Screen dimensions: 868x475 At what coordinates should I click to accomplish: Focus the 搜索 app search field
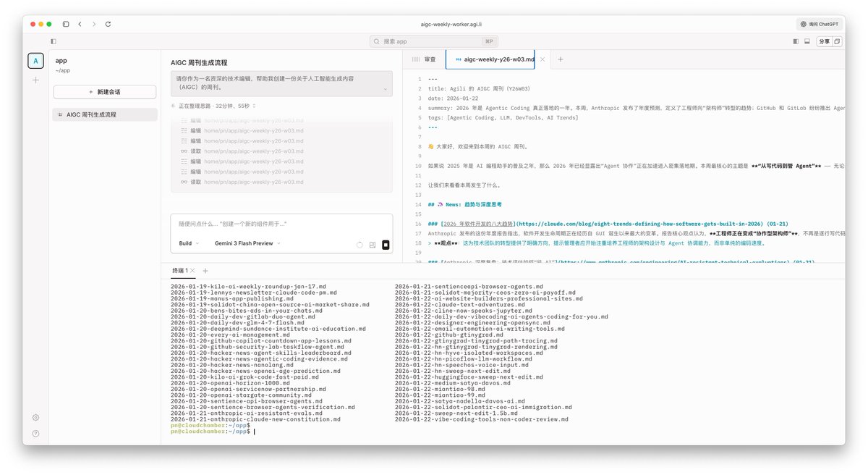[434, 41]
